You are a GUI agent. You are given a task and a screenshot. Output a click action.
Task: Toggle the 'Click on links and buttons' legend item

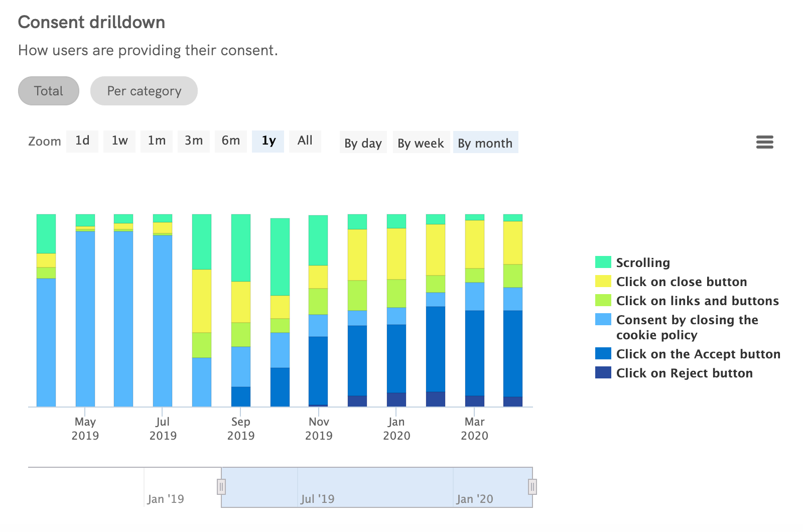tap(698, 301)
